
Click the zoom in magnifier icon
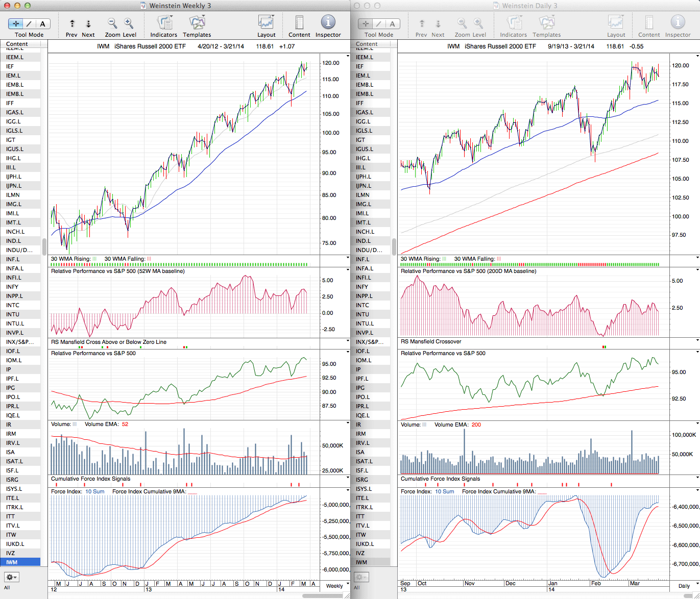point(129,23)
